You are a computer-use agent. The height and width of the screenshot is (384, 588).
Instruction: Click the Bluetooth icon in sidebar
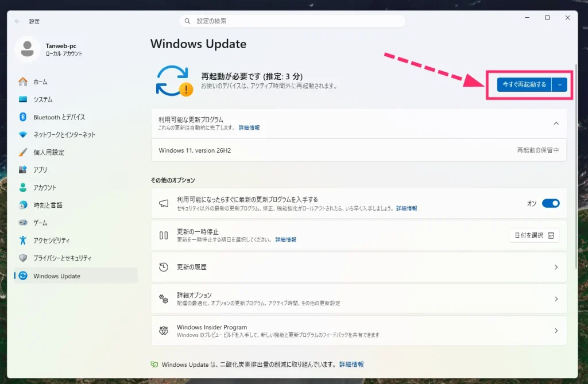point(23,117)
